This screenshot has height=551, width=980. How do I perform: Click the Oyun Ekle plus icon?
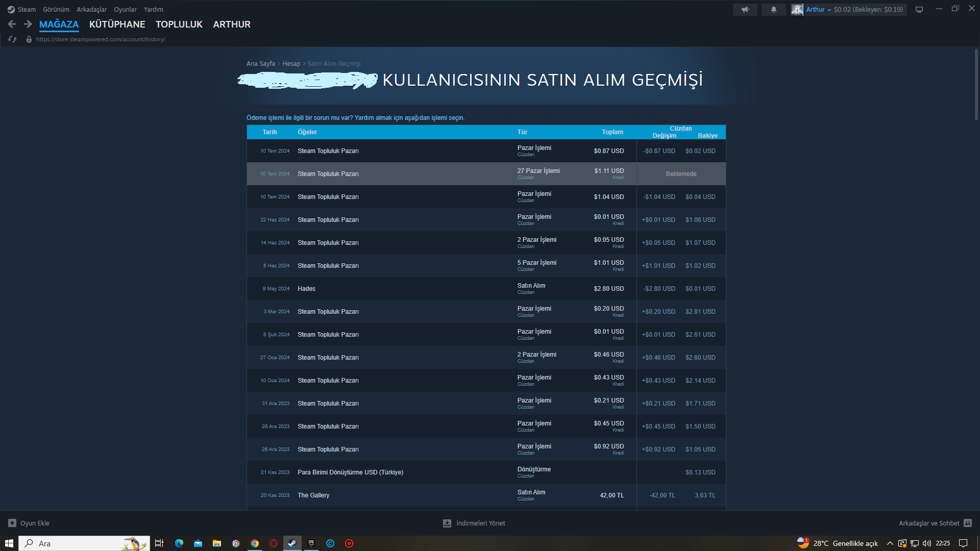coord(12,523)
